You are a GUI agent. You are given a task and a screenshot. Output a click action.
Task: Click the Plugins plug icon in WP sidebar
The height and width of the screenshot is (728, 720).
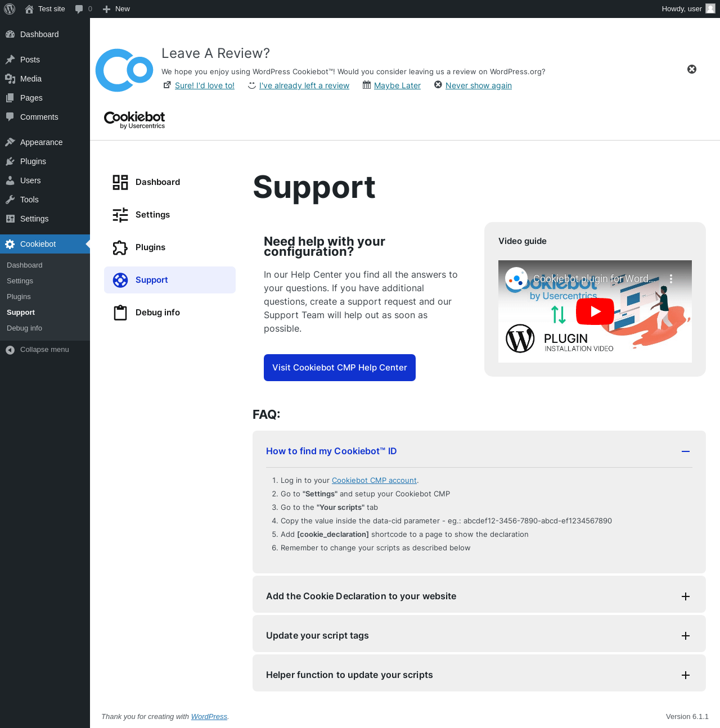(10, 161)
